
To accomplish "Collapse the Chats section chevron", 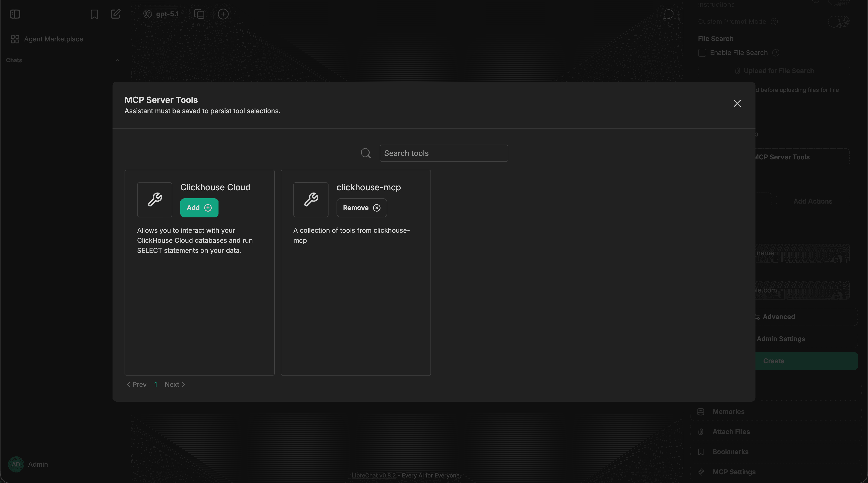I will (117, 60).
